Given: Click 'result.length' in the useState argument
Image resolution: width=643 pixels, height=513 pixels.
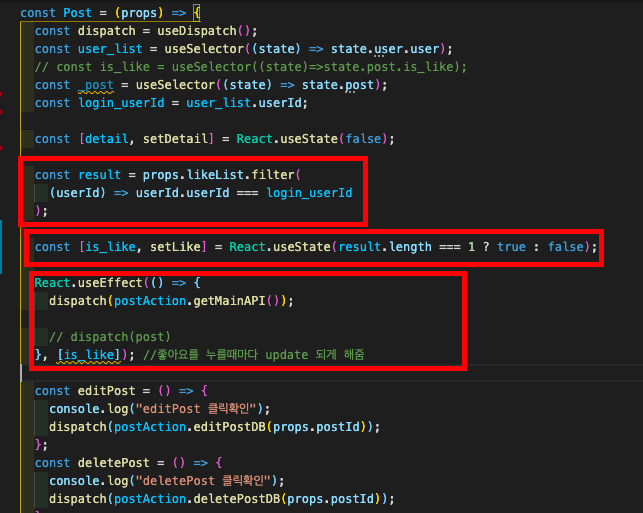Looking at the screenshot, I should pyautogui.click(x=385, y=247).
